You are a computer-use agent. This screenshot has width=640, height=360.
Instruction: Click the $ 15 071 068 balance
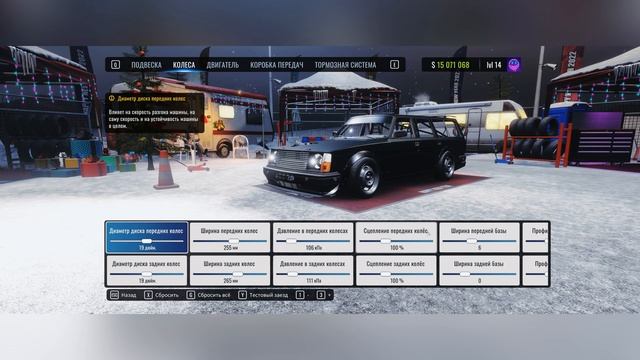450,65
